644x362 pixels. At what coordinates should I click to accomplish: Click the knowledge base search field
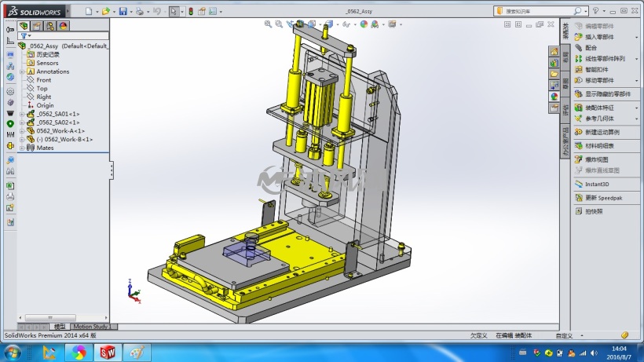538,11
